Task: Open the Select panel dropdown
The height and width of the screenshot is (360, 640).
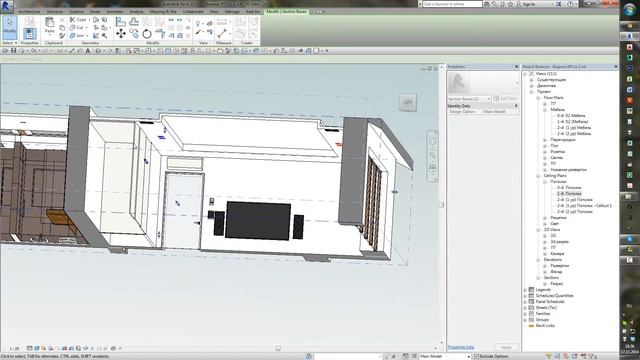Action: pos(10,43)
